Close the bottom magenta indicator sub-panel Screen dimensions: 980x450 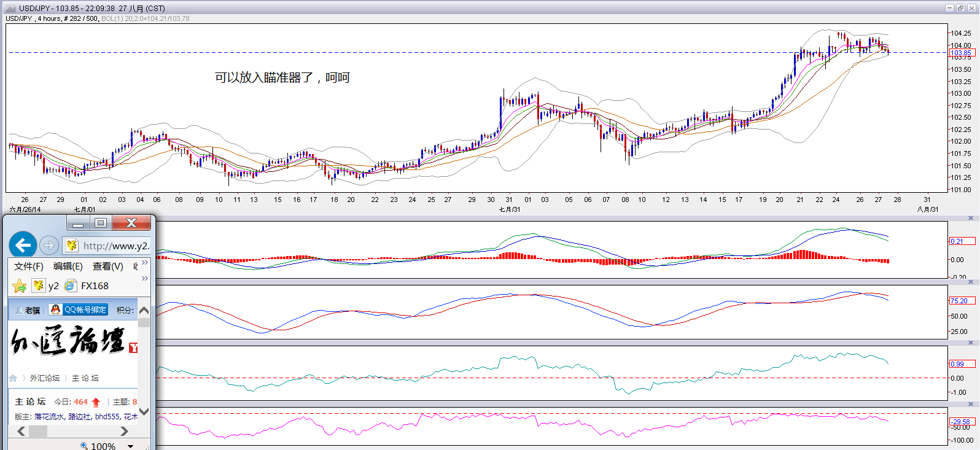coord(971,404)
